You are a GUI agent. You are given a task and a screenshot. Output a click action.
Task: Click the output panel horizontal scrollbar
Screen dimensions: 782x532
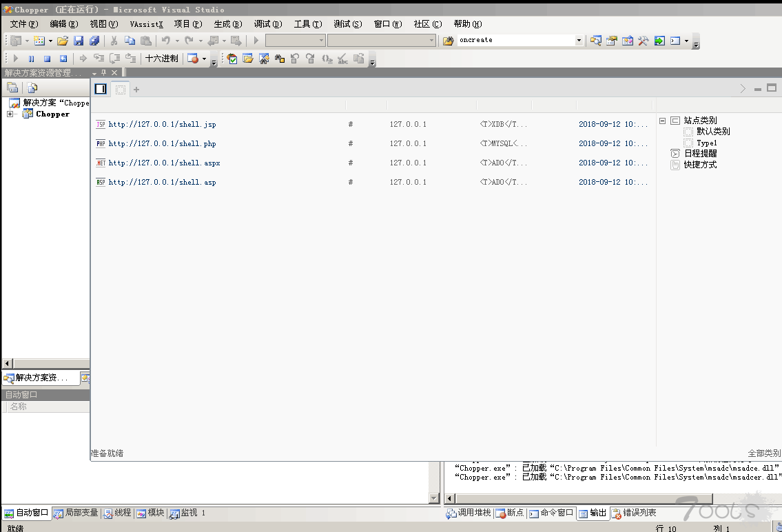[x=584, y=499]
